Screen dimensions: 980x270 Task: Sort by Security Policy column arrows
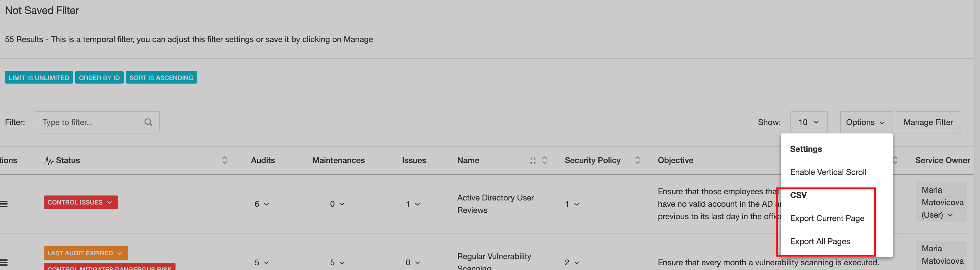637,160
